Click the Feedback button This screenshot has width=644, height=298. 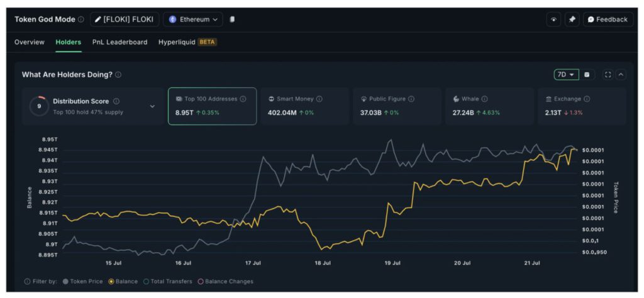pos(608,19)
